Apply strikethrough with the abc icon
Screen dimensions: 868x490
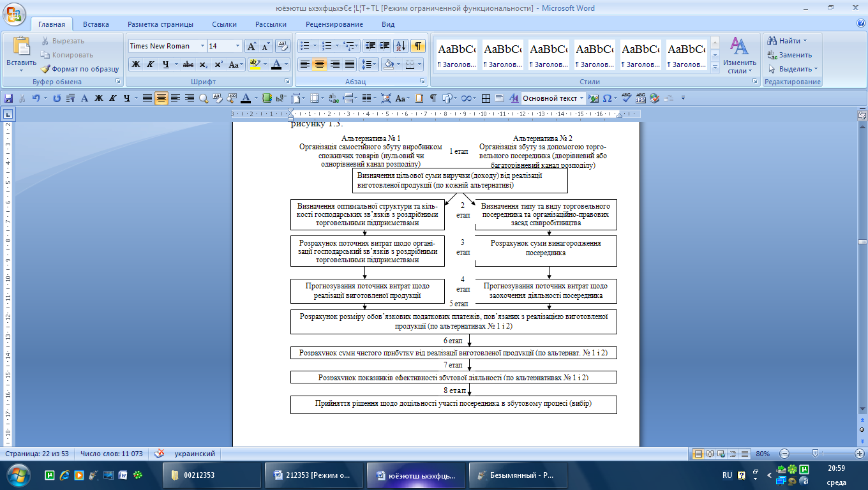coord(188,64)
